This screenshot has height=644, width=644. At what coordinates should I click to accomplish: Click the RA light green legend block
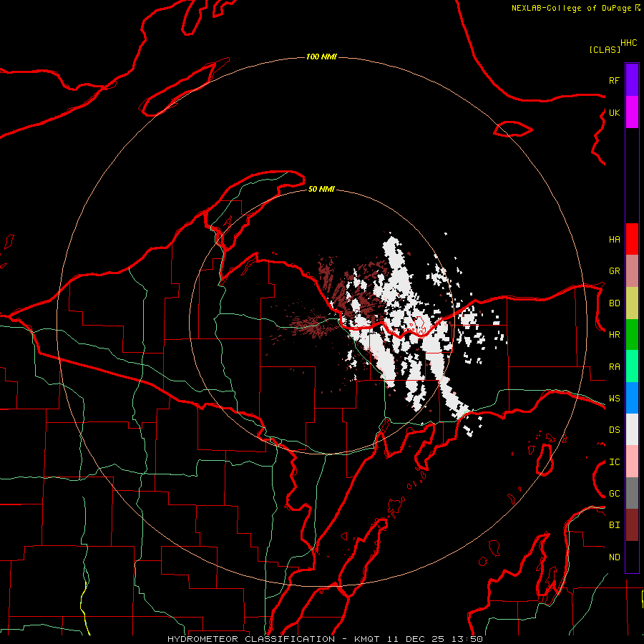point(632,366)
